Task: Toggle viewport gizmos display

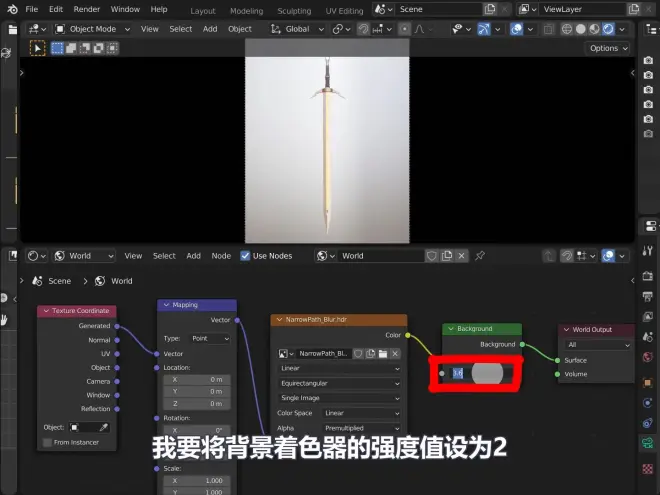Action: point(484,29)
